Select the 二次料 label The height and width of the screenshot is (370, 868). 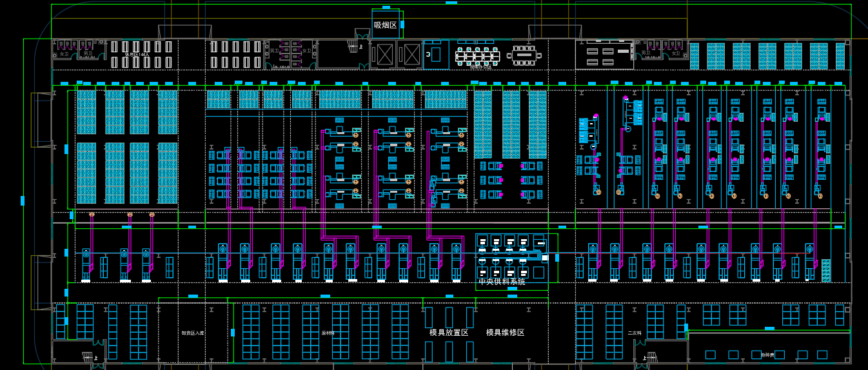[635, 334]
